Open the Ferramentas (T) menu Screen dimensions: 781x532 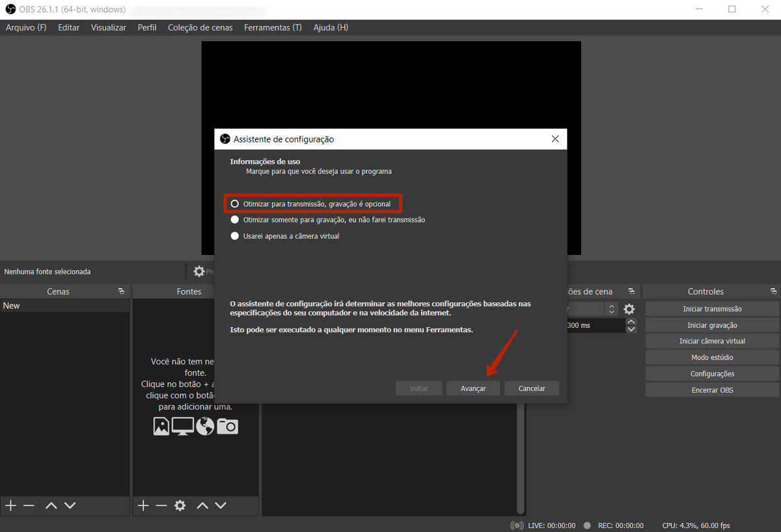point(272,28)
